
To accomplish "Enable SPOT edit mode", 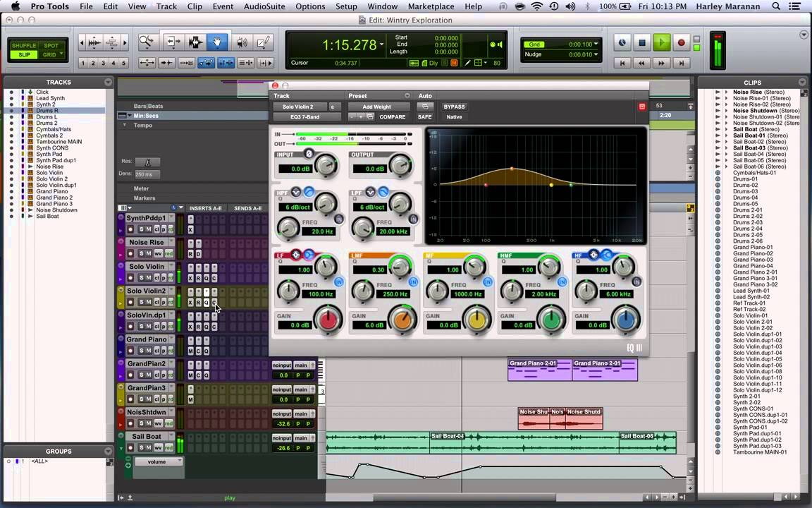I will (51, 46).
